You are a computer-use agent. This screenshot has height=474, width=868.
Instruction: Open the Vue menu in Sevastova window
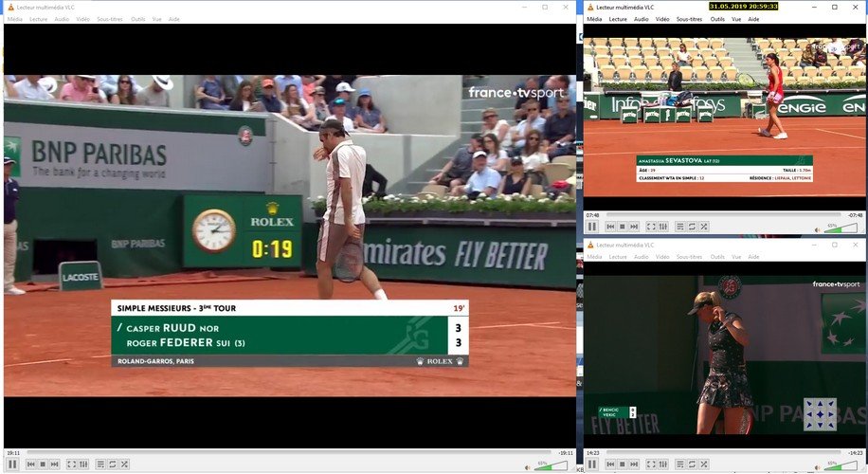pos(736,19)
